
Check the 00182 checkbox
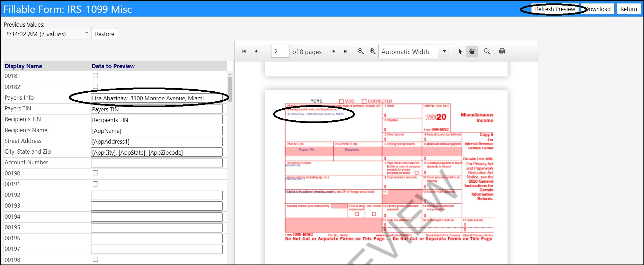(96, 86)
